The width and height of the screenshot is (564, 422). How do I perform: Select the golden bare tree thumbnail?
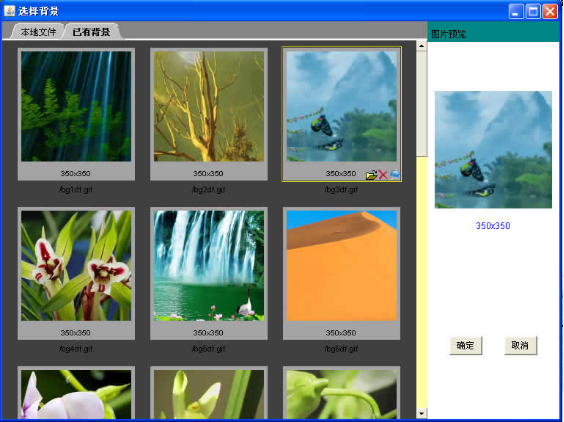click(209, 106)
